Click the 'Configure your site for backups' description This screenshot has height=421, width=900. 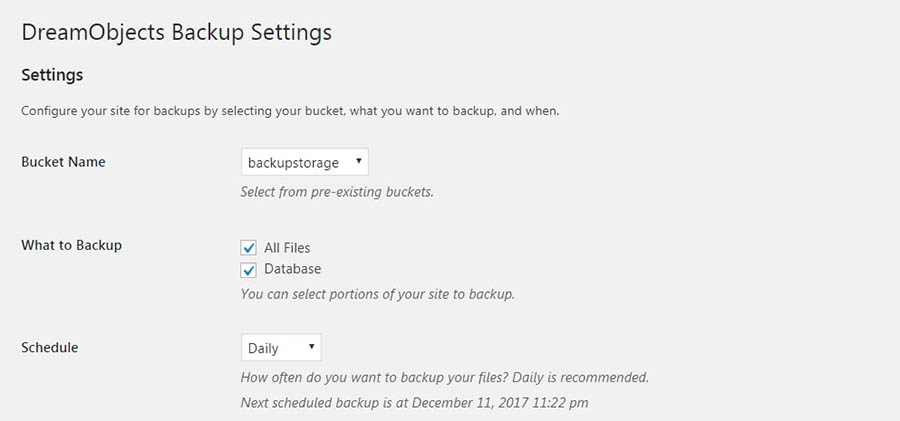290,111
